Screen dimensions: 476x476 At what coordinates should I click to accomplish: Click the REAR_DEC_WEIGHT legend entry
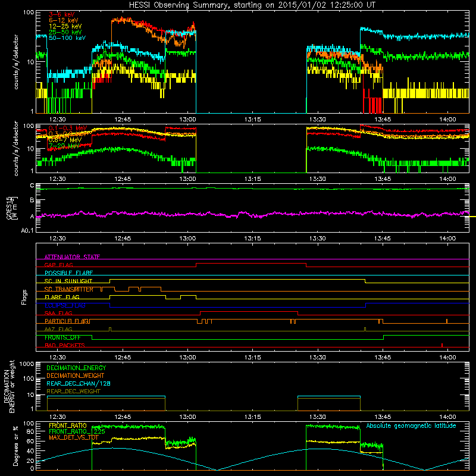click(x=73, y=392)
